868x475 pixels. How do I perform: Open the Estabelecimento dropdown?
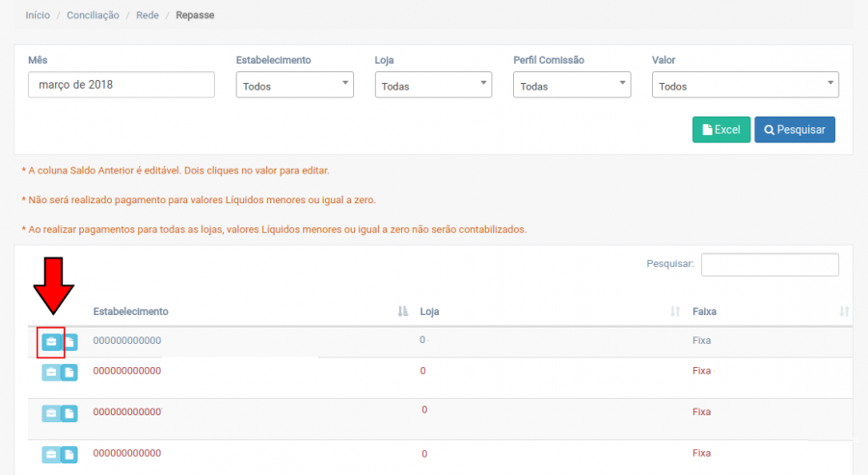[295, 86]
